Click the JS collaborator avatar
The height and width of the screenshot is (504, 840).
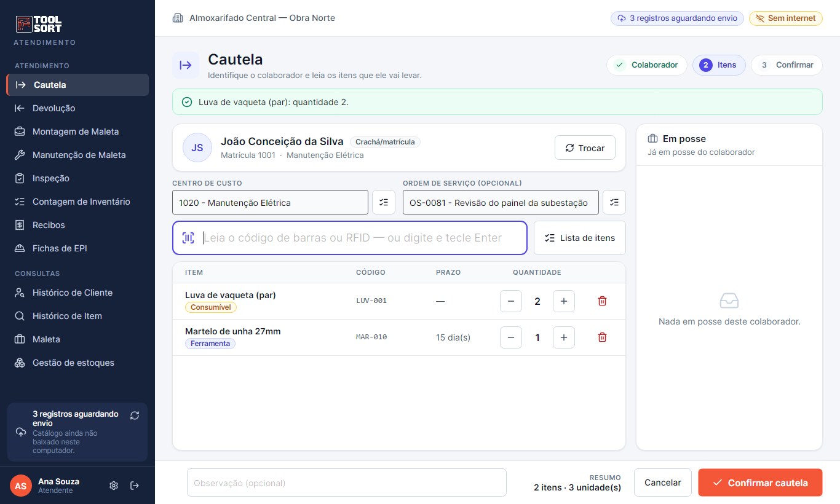(197, 148)
